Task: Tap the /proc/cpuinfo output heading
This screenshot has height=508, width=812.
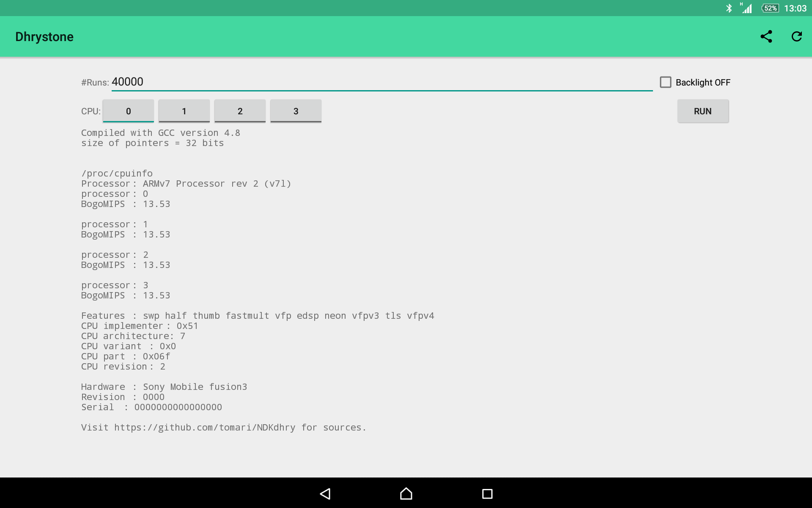Action: (x=117, y=174)
